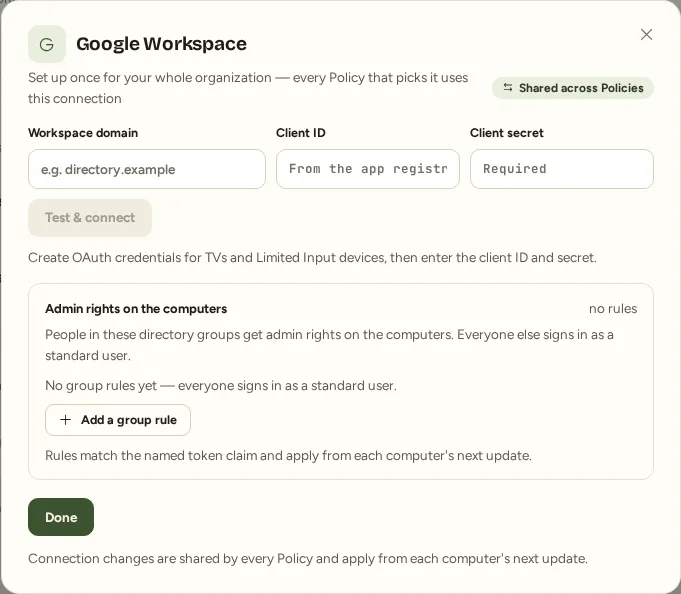Click the Workspace domain label
This screenshot has width=681, height=594.
tap(83, 133)
